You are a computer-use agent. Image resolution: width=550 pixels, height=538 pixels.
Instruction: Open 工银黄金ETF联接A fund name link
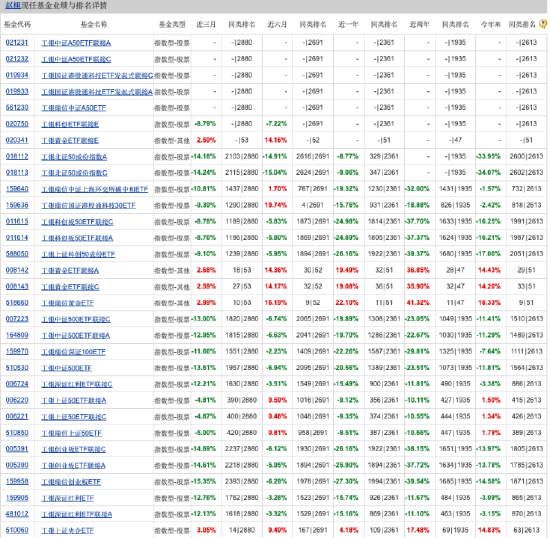[x=70, y=270]
